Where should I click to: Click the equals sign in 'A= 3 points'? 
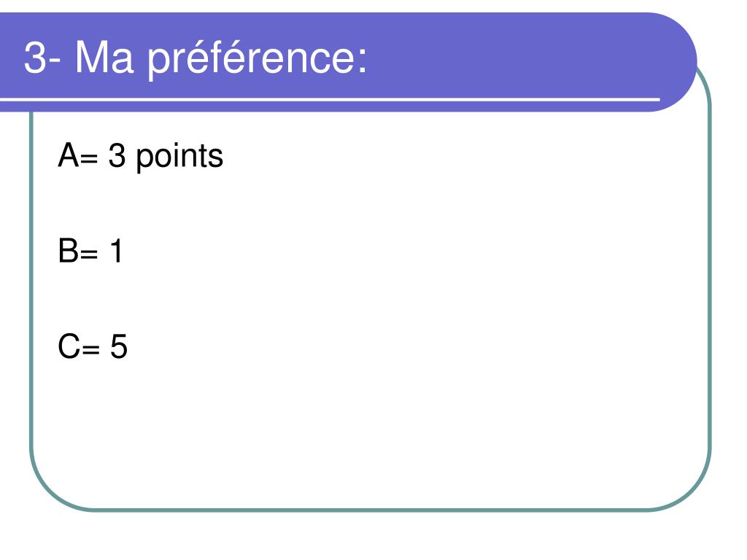pos(89,159)
